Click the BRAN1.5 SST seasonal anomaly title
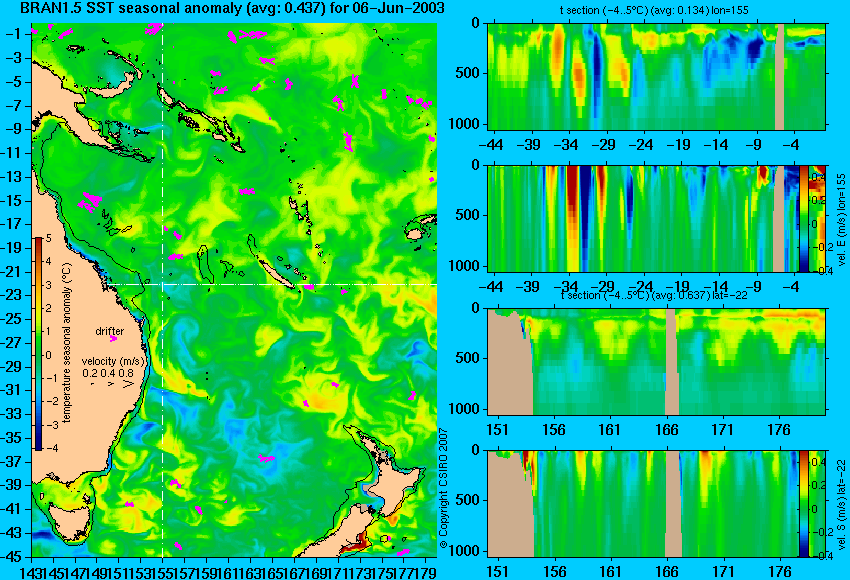 coord(232,8)
